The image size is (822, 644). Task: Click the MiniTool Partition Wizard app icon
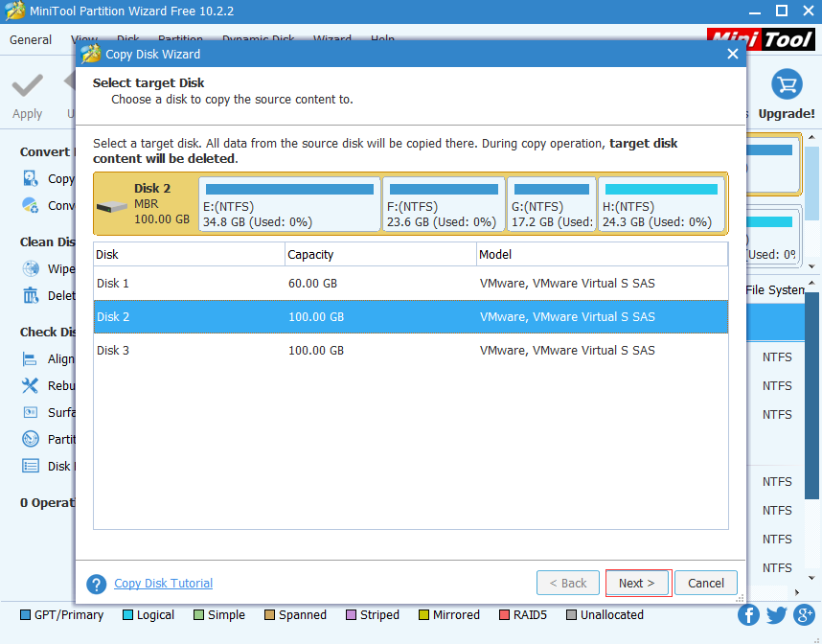tap(14, 11)
